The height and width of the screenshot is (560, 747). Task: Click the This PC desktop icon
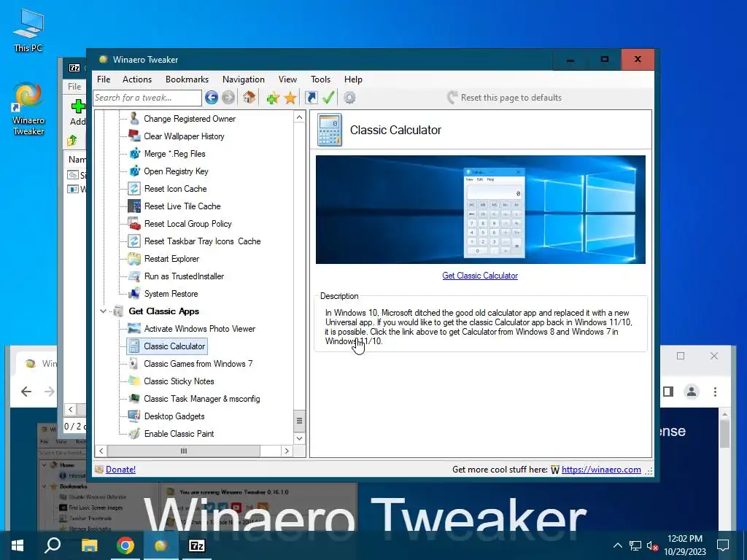(28, 30)
